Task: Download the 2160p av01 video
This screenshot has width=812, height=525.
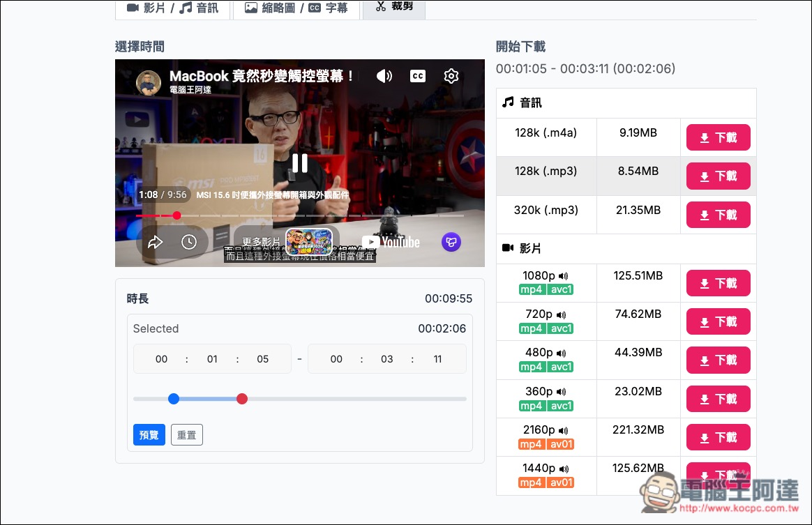Action: (x=719, y=438)
